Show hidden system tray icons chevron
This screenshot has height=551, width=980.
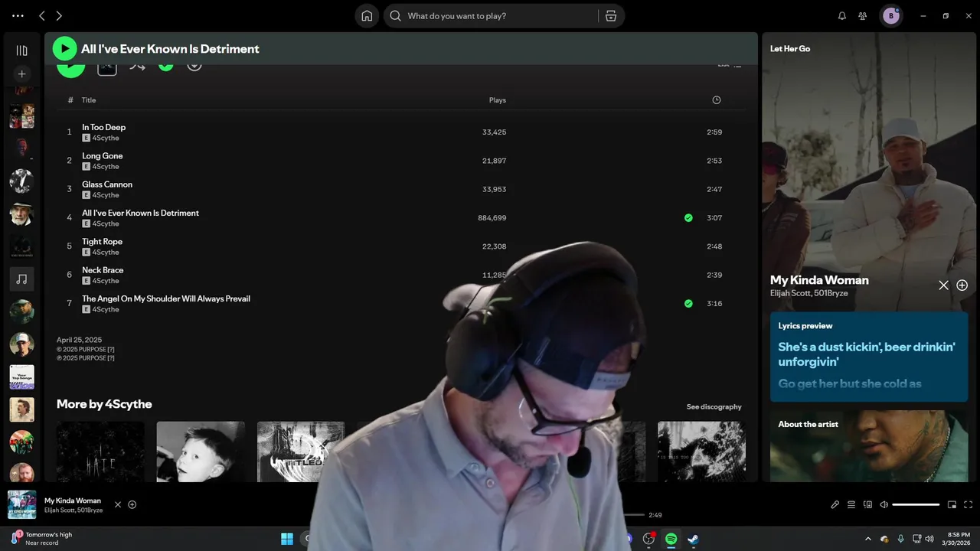(867, 539)
